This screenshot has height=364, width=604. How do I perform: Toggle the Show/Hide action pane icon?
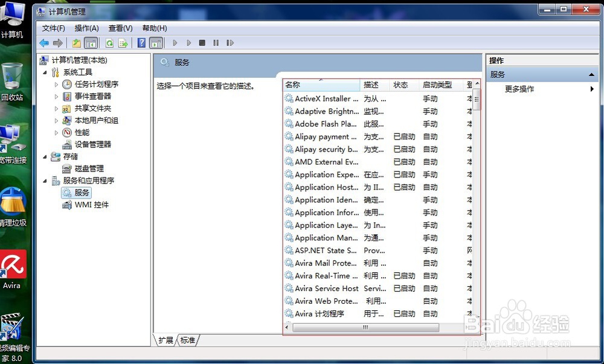point(156,43)
